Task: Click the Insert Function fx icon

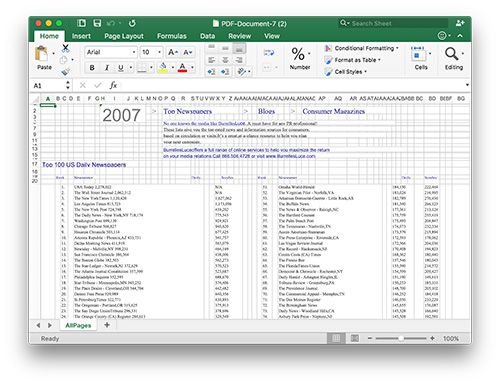Action: (113, 85)
